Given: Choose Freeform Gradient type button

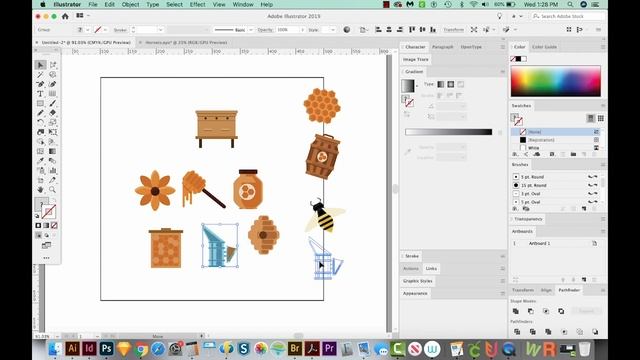Looking at the screenshot, I should [x=460, y=84].
